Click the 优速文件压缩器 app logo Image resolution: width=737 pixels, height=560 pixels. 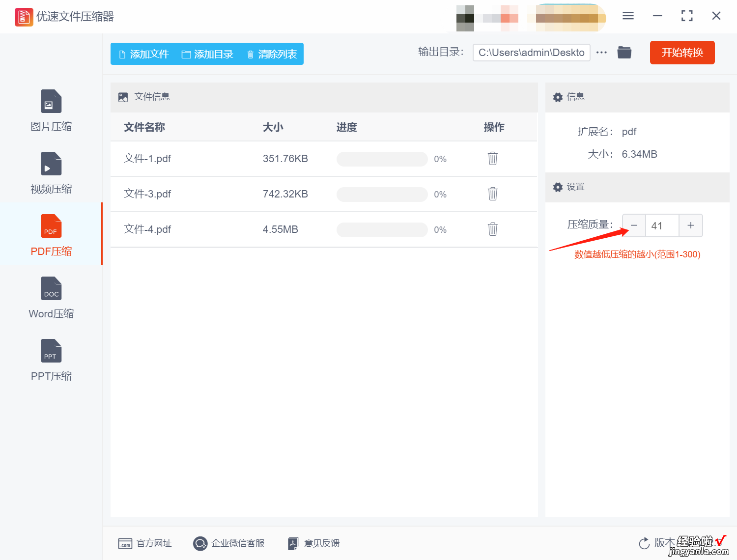tap(24, 17)
